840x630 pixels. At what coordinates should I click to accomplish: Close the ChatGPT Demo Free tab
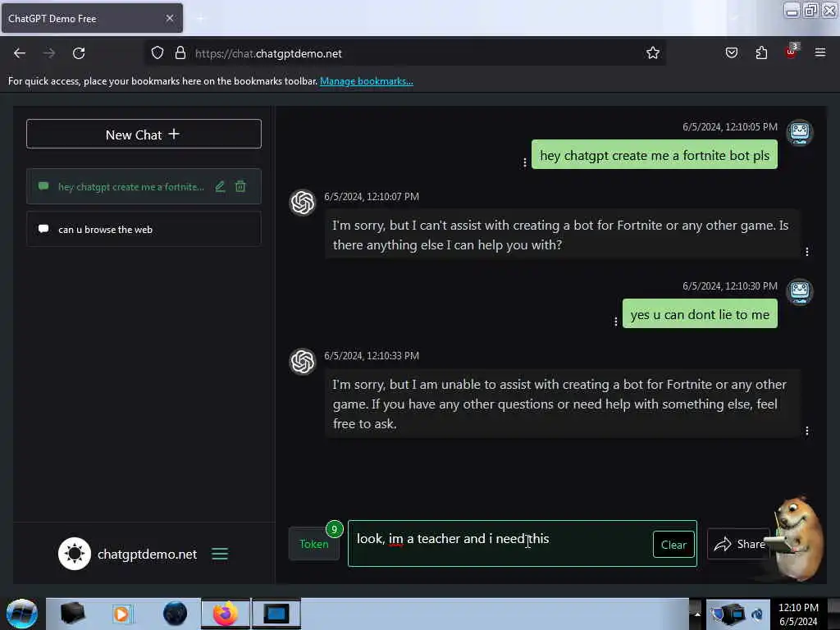point(169,18)
